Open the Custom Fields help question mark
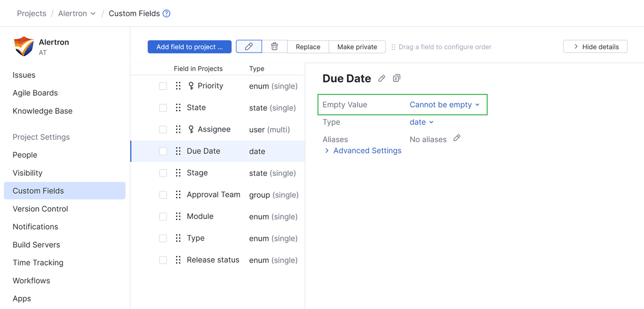 pyautogui.click(x=166, y=13)
